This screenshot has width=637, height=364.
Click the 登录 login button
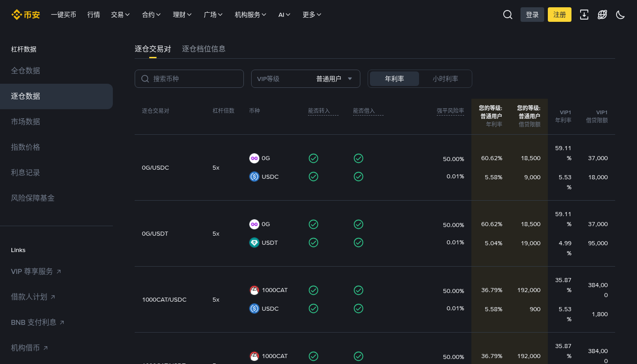(x=532, y=15)
